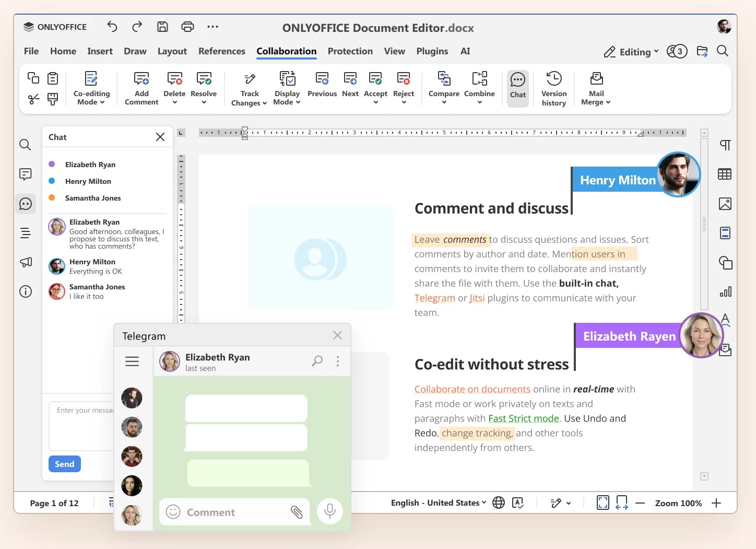Open the Headings navigation panel icon
Image resolution: width=756 pixels, height=549 pixels.
click(x=25, y=233)
